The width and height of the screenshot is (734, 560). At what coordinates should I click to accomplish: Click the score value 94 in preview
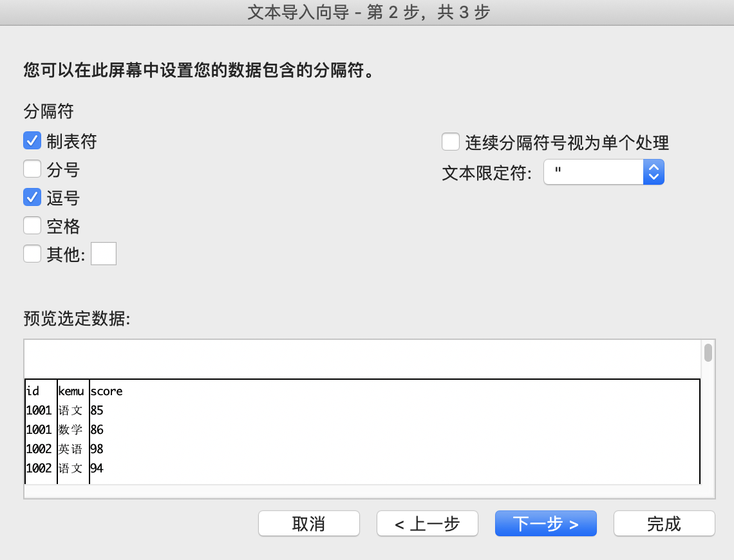97,468
